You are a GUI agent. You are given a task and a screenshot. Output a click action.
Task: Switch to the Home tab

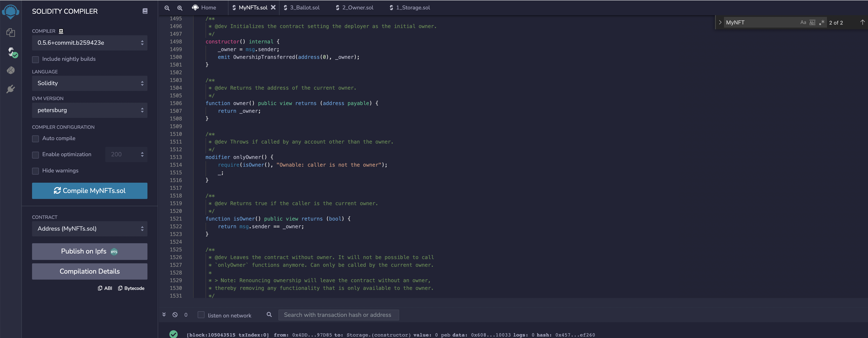204,8
